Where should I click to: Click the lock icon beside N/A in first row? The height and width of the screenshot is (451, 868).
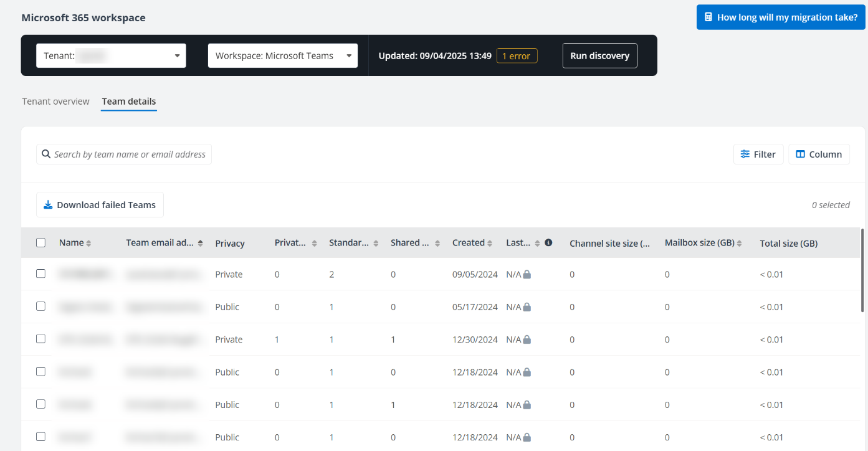click(527, 274)
